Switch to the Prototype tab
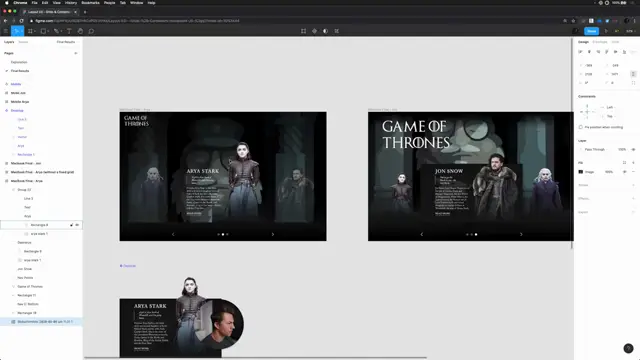 (600, 42)
